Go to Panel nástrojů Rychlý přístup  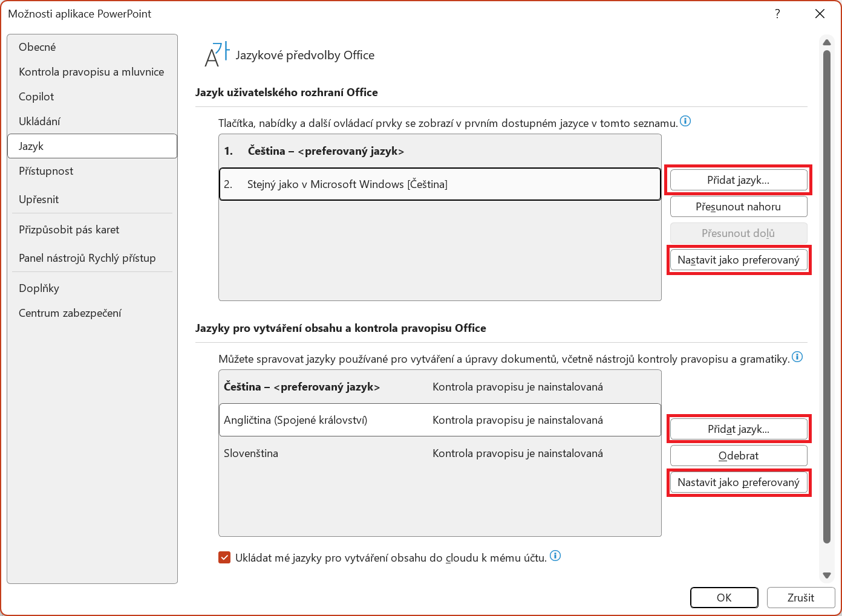tap(92, 258)
